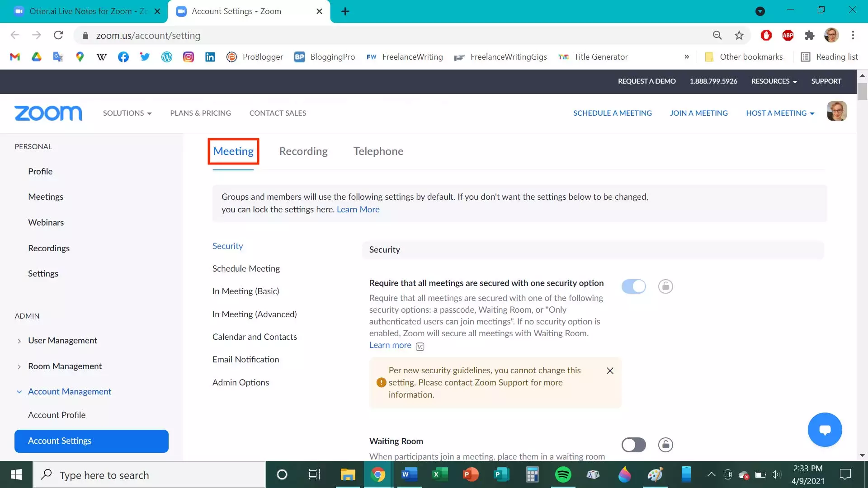Switch to the Meeting tab
The image size is (868, 488).
pyautogui.click(x=233, y=151)
